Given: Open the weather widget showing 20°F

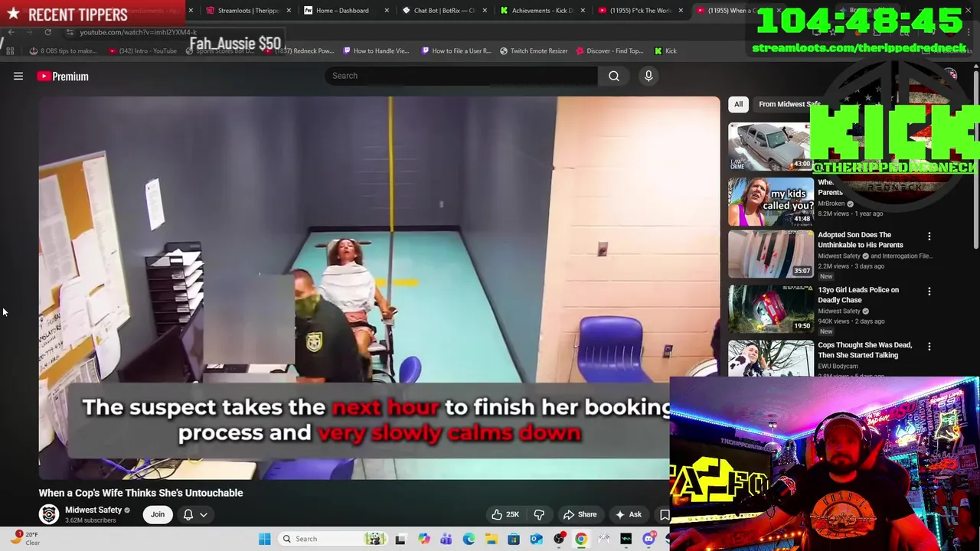Looking at the screenshot, I should pyautogui.click(x=24, y=539).
